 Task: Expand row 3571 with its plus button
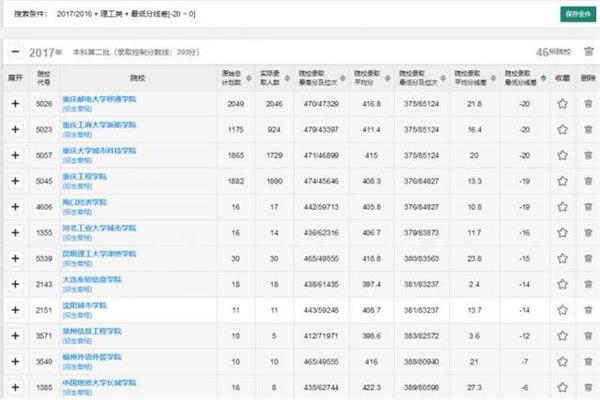click(x=15, y=336)
